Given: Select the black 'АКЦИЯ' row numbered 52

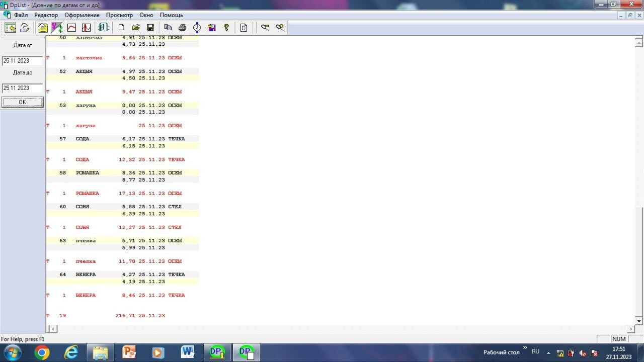Looking at the screenshot, I should click(x=122, y=71).
